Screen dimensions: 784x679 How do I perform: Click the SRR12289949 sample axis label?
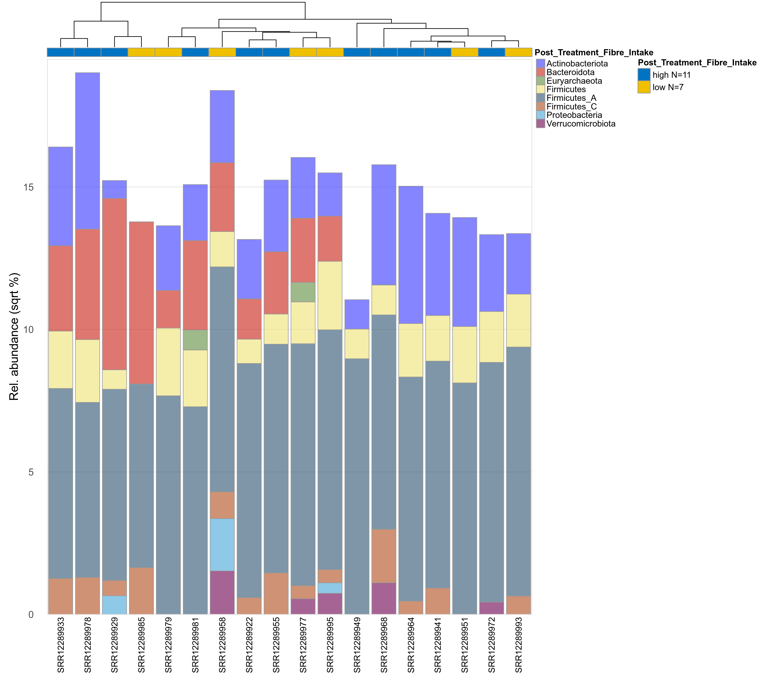coord(357,645)
